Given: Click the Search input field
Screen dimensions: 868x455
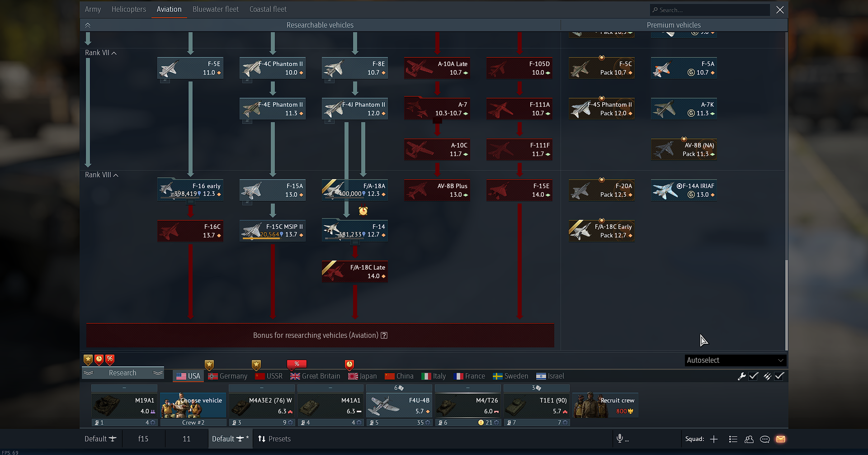Looking at the screenshot, I should click(710, 9).
